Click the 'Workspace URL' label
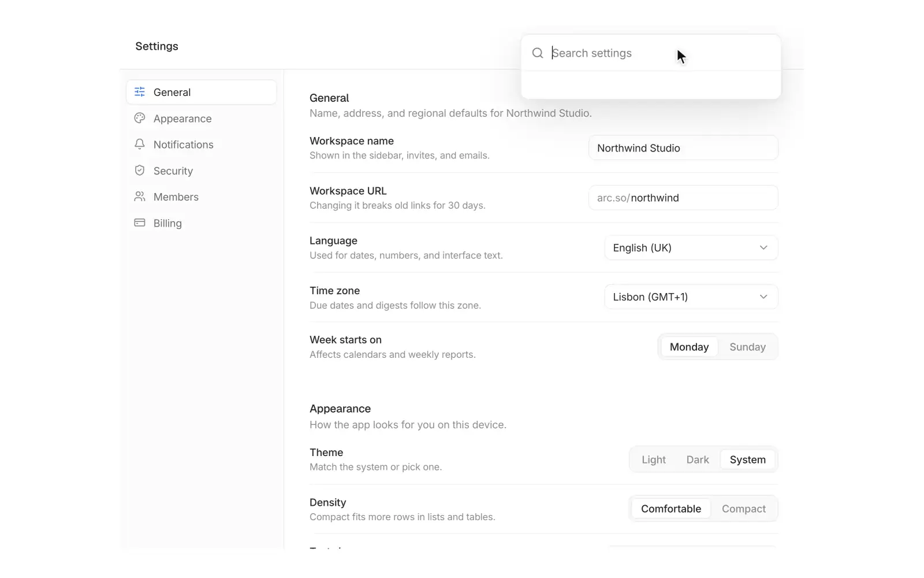 pyautogui.click(x=348, y=191)
